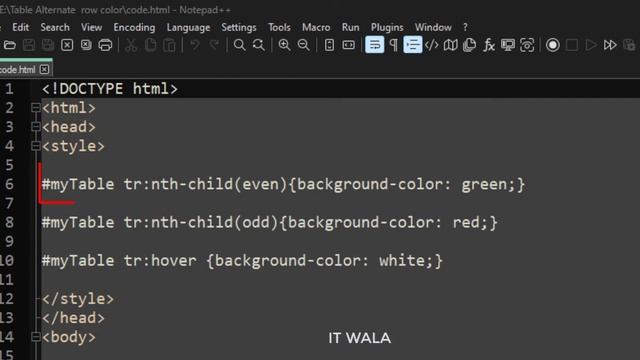Open the Document Map icon
The width and height of the screenshot is (640, 360).
click(x=451, y=45)
